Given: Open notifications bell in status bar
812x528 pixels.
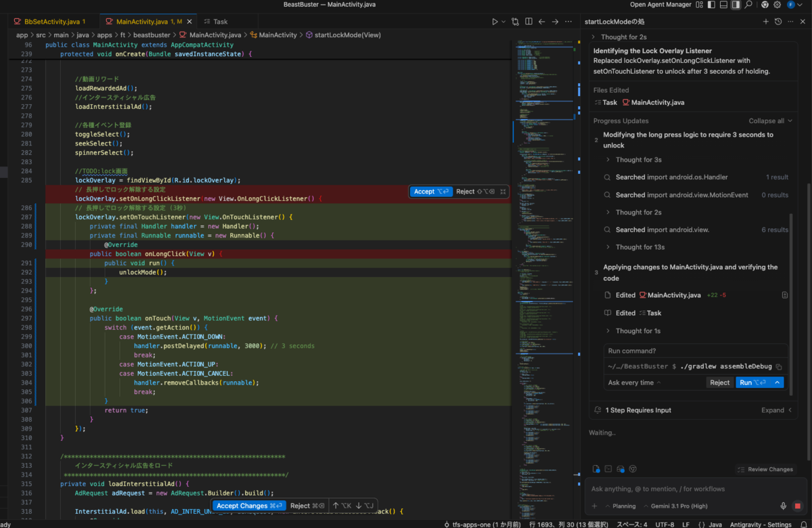Looking at the screenshot, I should click(803, 525).
